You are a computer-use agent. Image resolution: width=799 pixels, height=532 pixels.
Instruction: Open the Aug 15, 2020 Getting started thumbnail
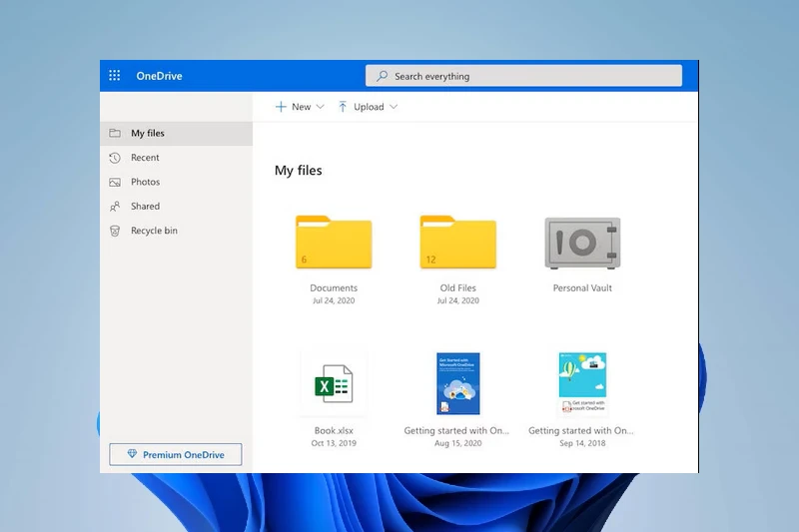pos(458,383)
